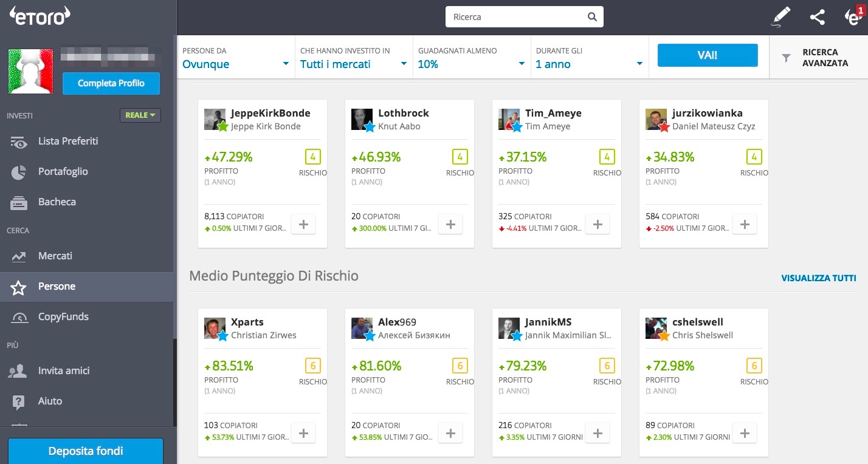Click Deposita fondi button

pyautogui.click(x=86, y=451)
